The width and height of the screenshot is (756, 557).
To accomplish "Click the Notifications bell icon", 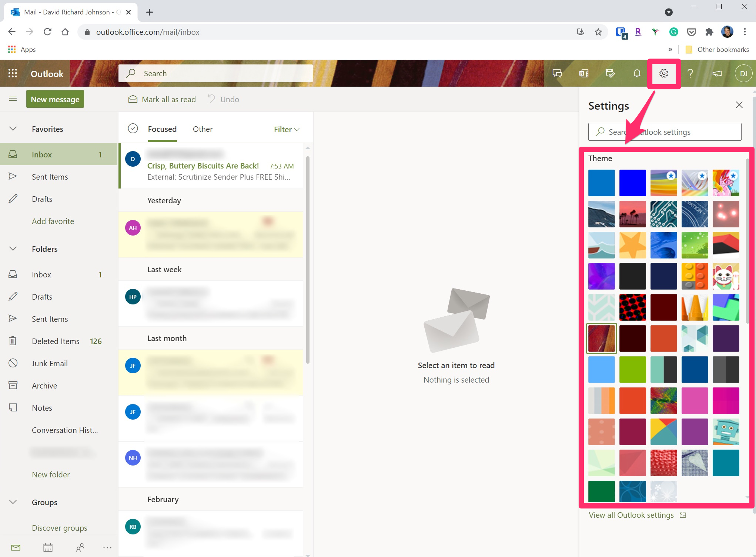I will click(x=637, y=73).
